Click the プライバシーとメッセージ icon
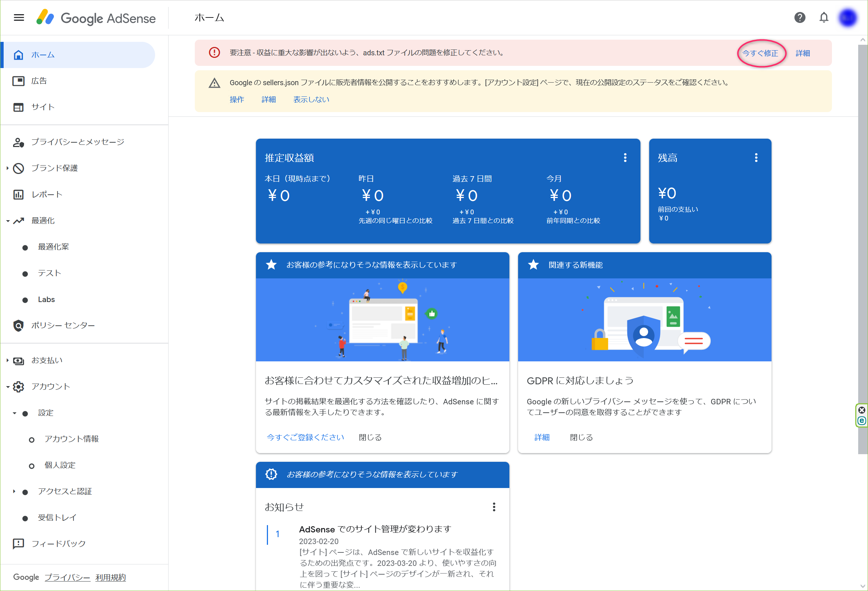 tap(18, 142)
